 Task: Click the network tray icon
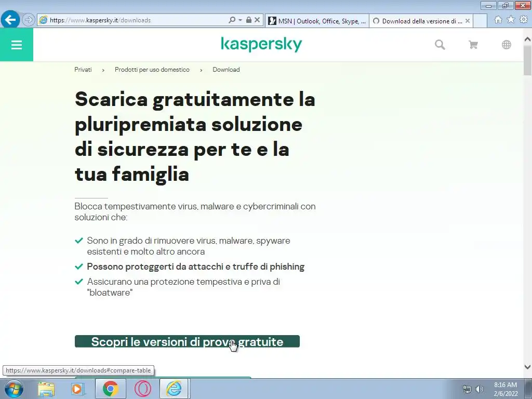pos(467,389)
